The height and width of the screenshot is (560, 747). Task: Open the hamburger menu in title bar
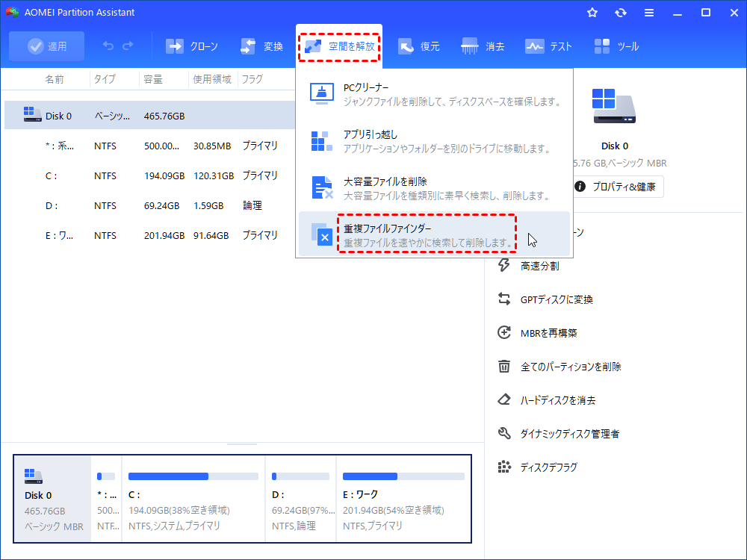pos(649,13)
